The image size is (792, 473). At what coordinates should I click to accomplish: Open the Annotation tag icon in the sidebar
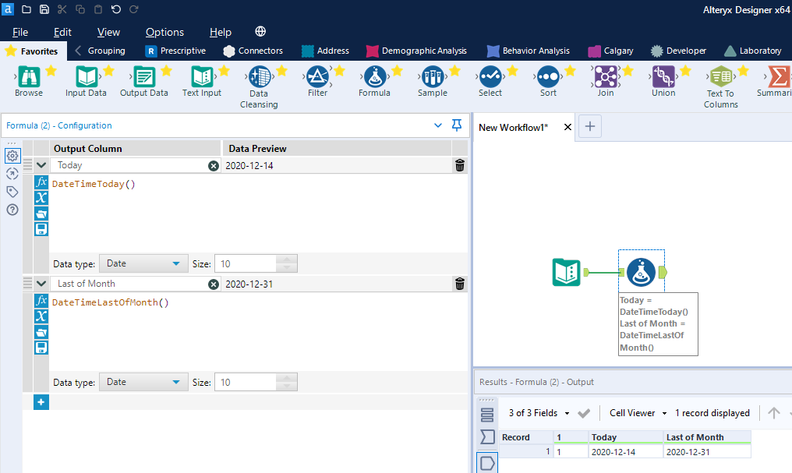coord(12,192)
